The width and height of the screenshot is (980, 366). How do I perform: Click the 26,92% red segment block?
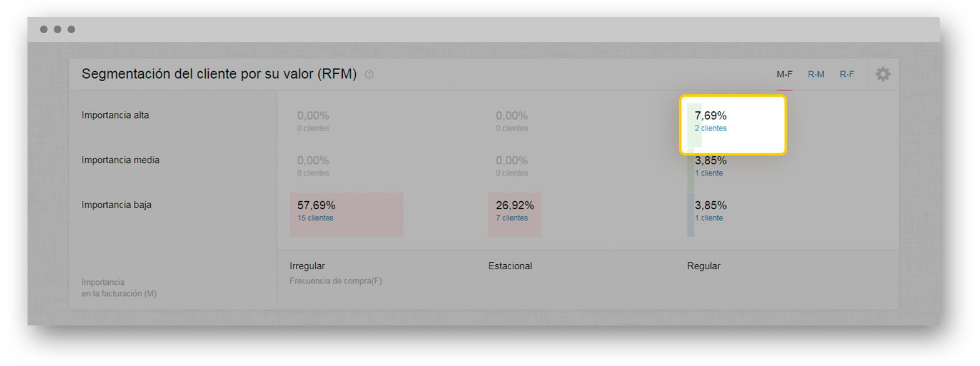click(x=515, y=214)
